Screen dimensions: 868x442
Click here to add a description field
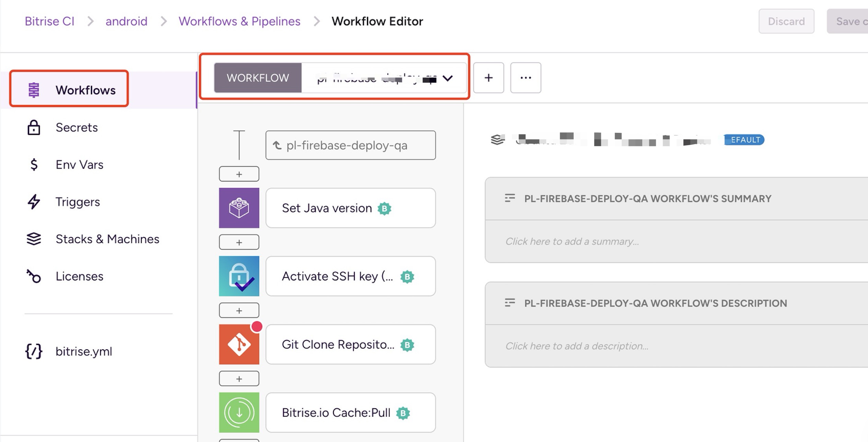click(x=677, y=346)
